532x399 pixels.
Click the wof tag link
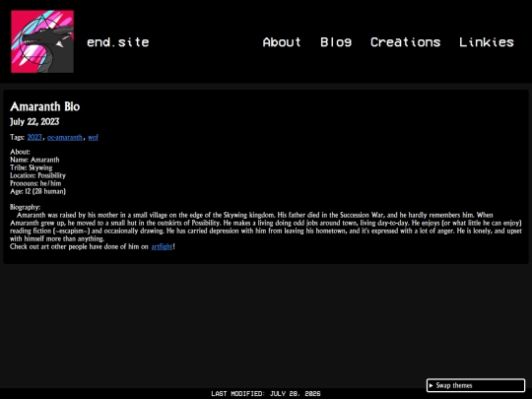pyautogui.click(x=93, y=137)
